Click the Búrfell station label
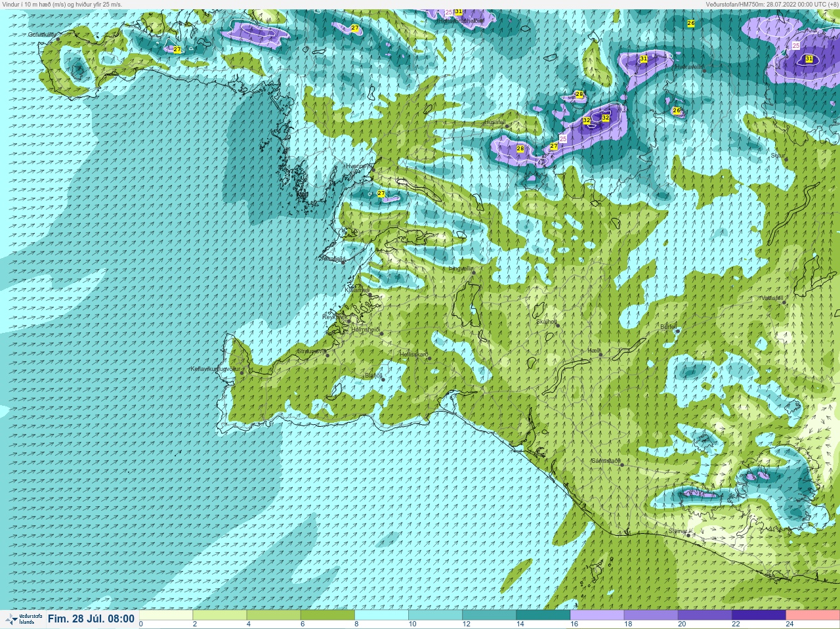 coord(669,326)
